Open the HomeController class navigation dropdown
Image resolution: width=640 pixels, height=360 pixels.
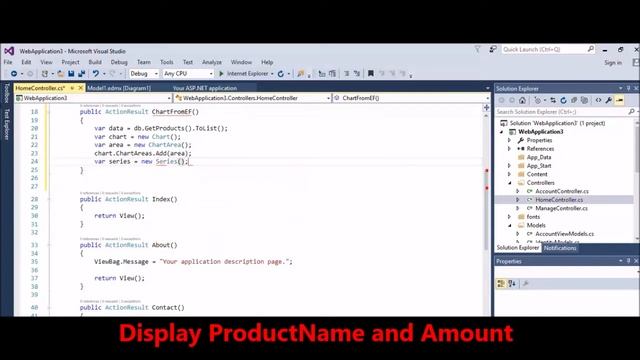252,98
